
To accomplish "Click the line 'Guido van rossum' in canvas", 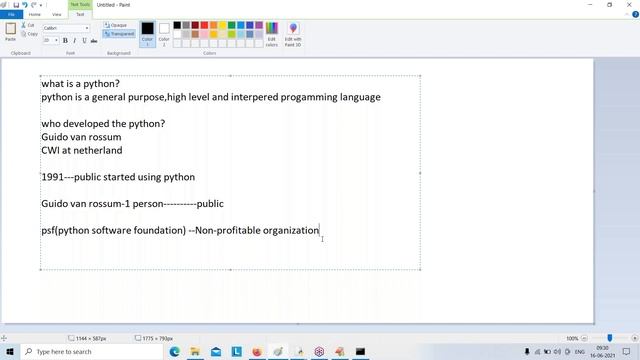I will (x=81, y=137).
